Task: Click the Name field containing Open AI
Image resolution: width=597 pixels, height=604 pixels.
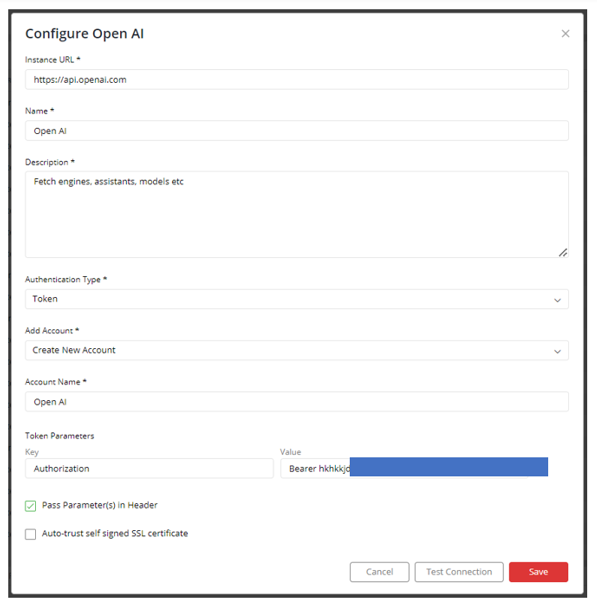Action: click(x=297, y=131)
